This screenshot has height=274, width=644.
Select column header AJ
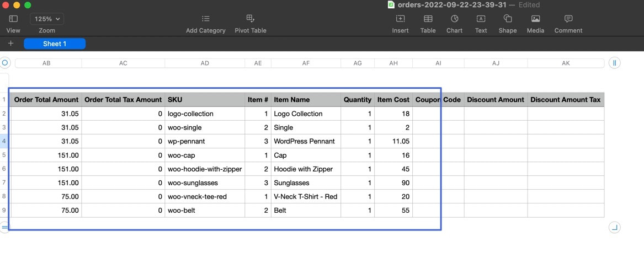(496, 63)
